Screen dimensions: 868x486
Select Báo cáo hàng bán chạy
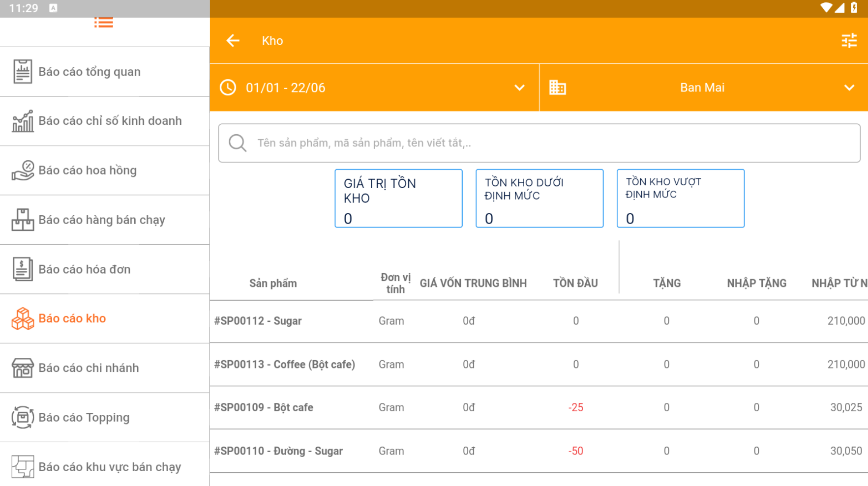(x=102, y=220)
